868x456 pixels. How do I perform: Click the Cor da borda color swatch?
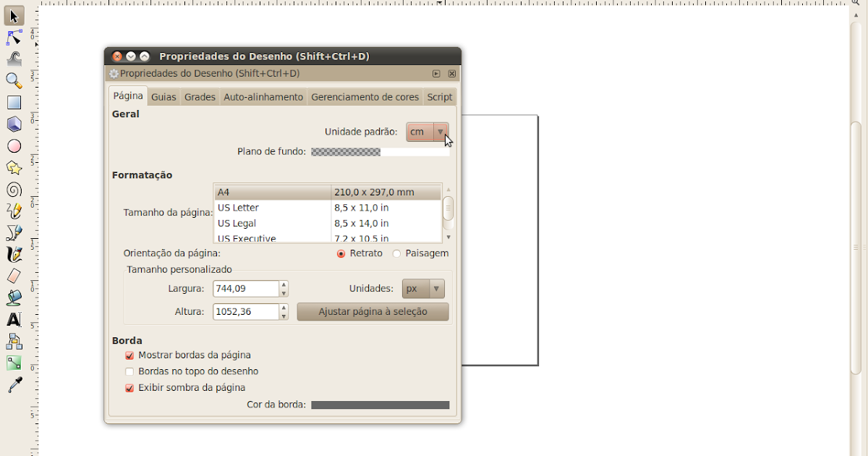[x=380, y=405]
